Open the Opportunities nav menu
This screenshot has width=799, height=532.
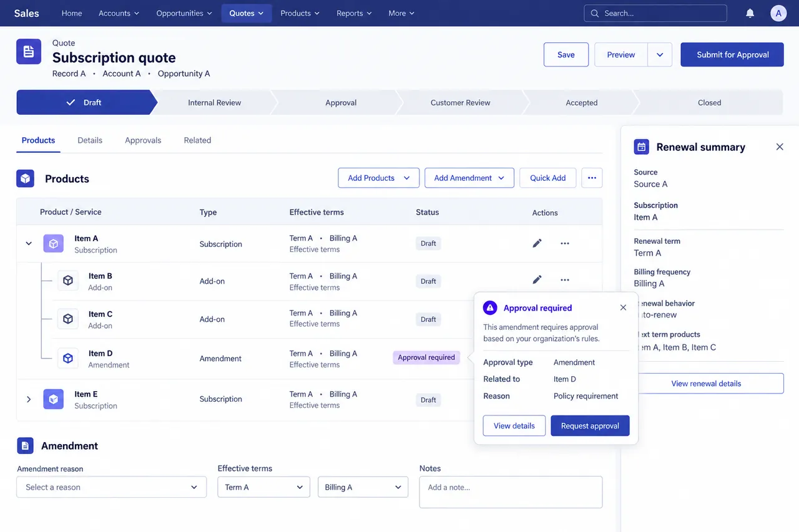click(184, 13)
